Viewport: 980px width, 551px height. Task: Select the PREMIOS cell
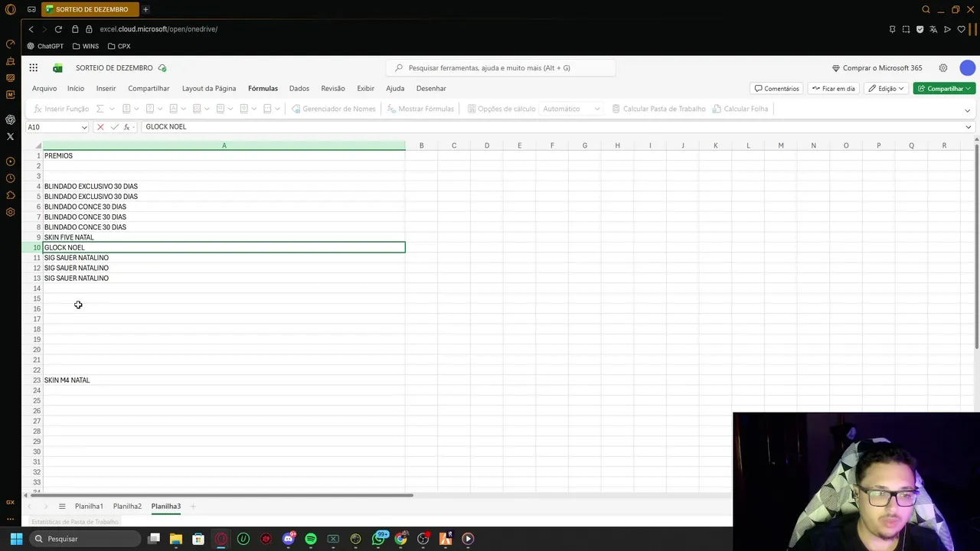coord(224,156)
